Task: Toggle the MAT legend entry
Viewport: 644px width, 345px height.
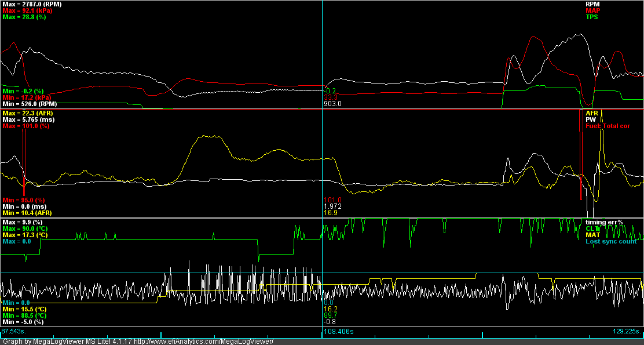Action: click(x=591, y=234)
